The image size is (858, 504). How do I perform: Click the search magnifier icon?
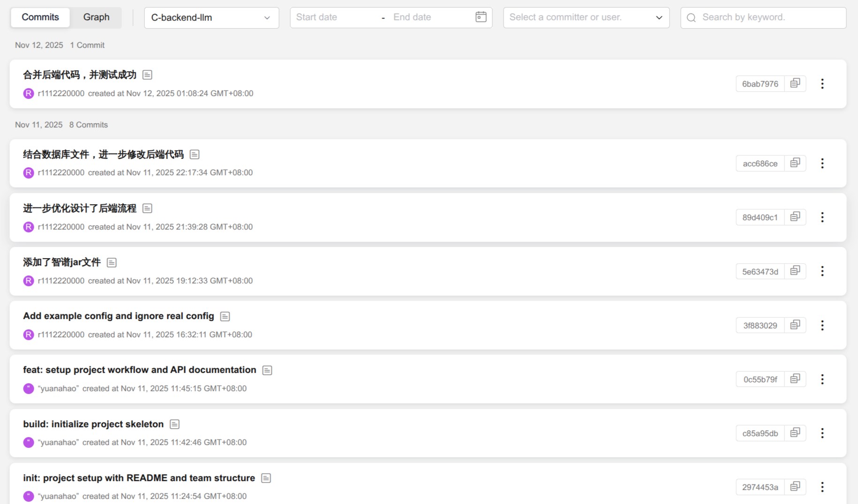(x=691, y=18)
